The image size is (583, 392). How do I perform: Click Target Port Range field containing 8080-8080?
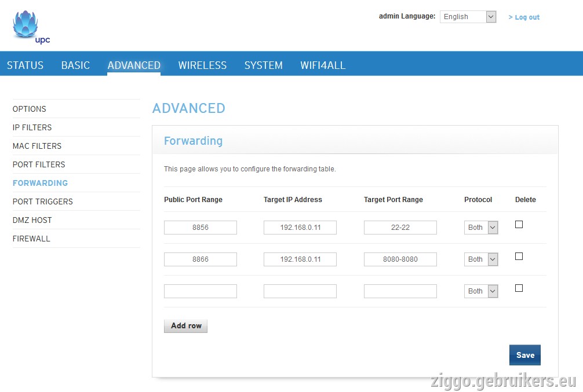400,259
